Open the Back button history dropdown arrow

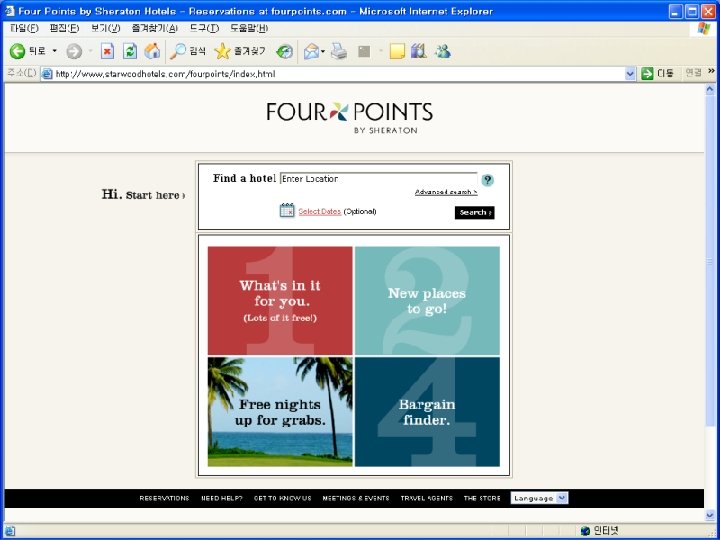click(54, 51)
